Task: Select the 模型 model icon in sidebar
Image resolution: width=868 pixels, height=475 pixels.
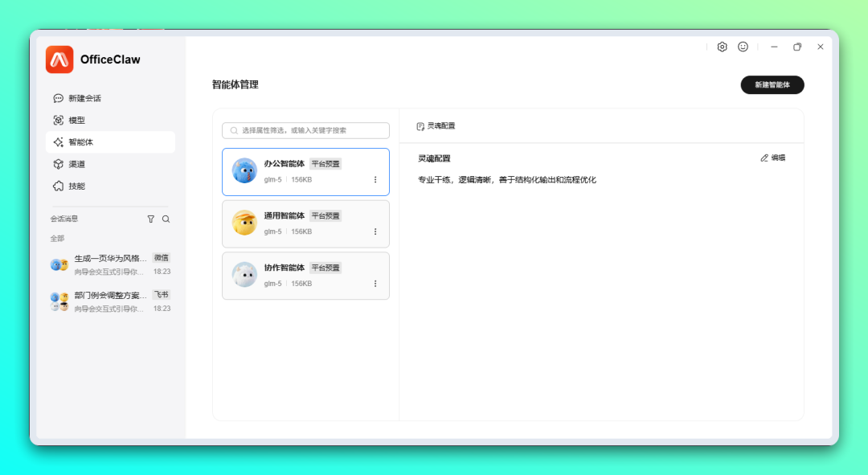Action: coord(57,120)
